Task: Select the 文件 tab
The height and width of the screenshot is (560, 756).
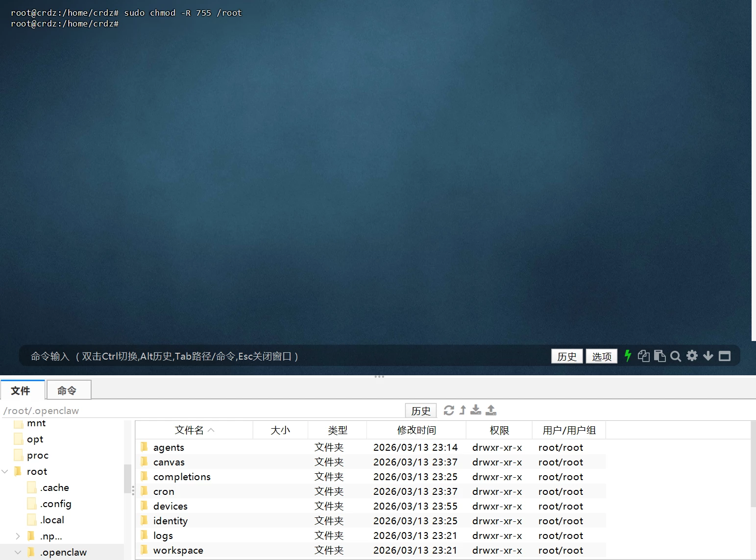Action: pos(21,390)
